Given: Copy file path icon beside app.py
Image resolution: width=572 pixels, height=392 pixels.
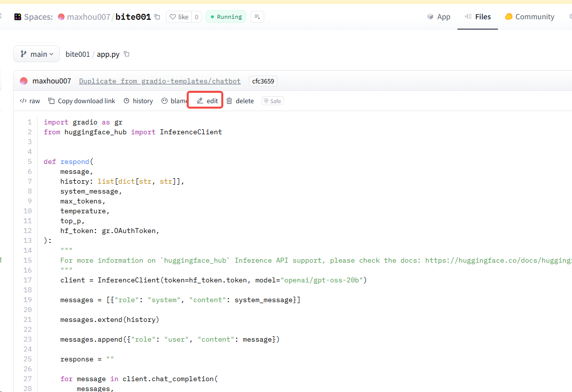Looking at the screenshot, I should coord(126,54).
